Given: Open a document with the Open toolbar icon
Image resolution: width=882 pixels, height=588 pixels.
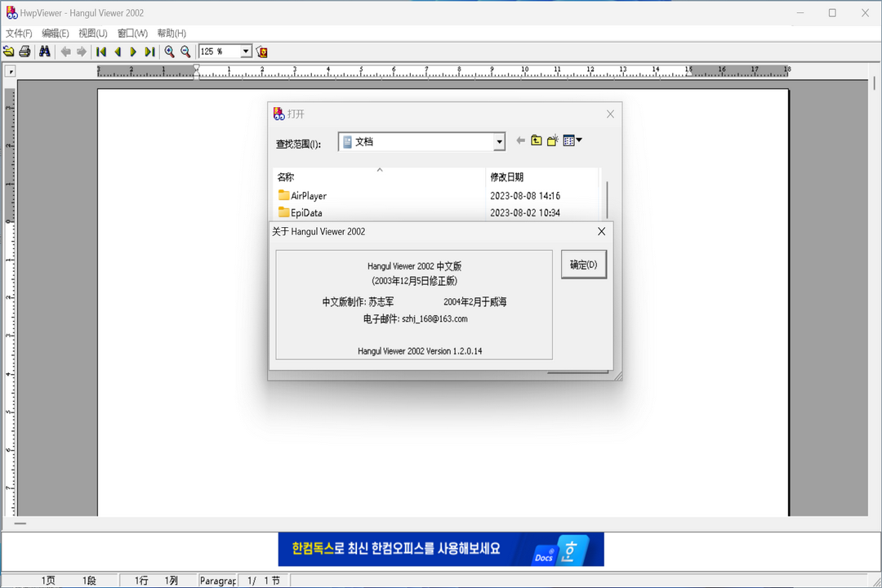Looking at the screenshot, I should [x=8, y=51].
